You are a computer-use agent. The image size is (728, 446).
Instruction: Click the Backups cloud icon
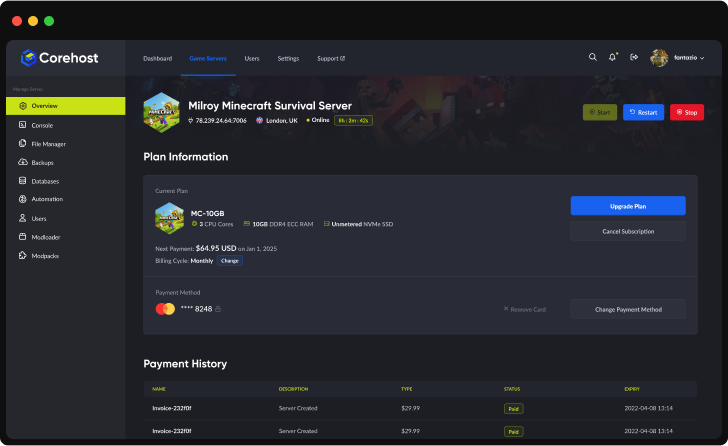coord(23,162)
